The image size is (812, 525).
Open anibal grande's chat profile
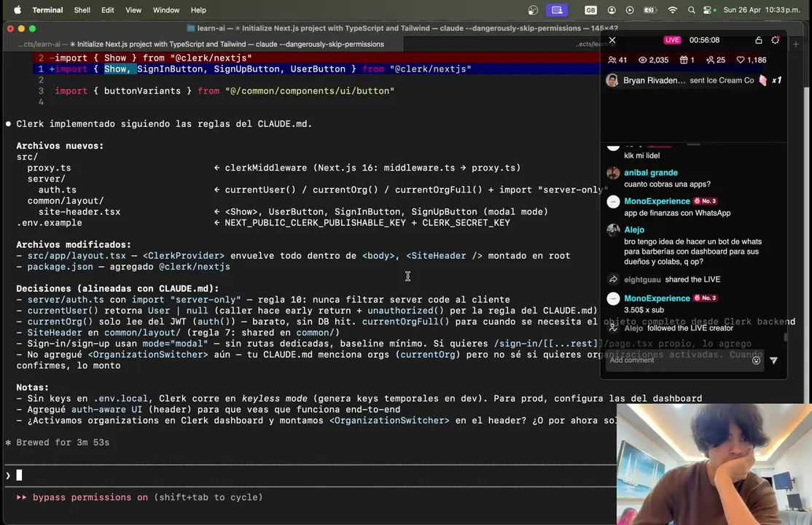[x=650, y=173]
